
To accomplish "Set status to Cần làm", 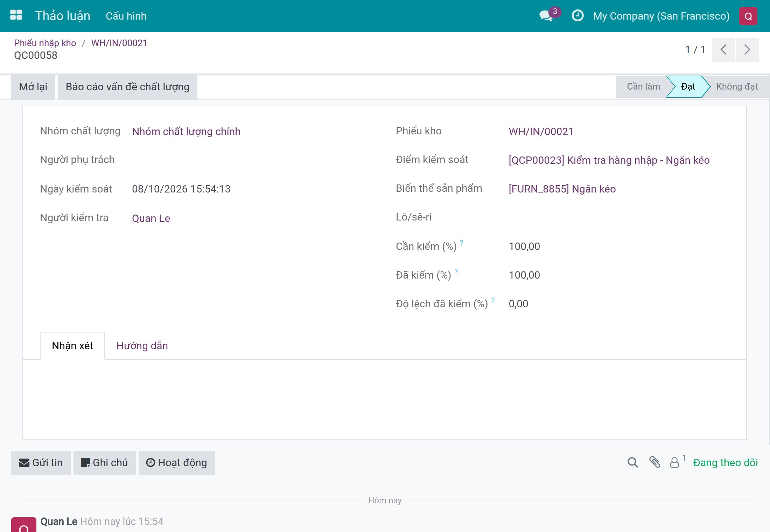I will (643, 86).
